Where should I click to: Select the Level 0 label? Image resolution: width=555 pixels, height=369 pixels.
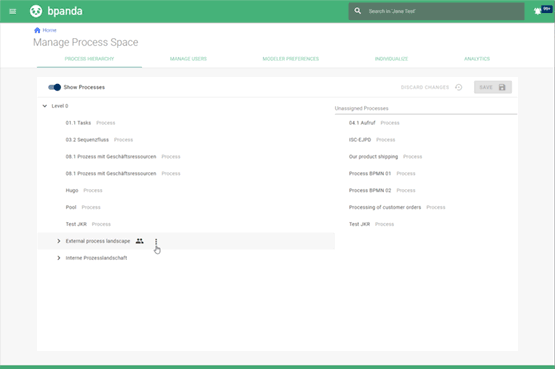tap(60, 106)
